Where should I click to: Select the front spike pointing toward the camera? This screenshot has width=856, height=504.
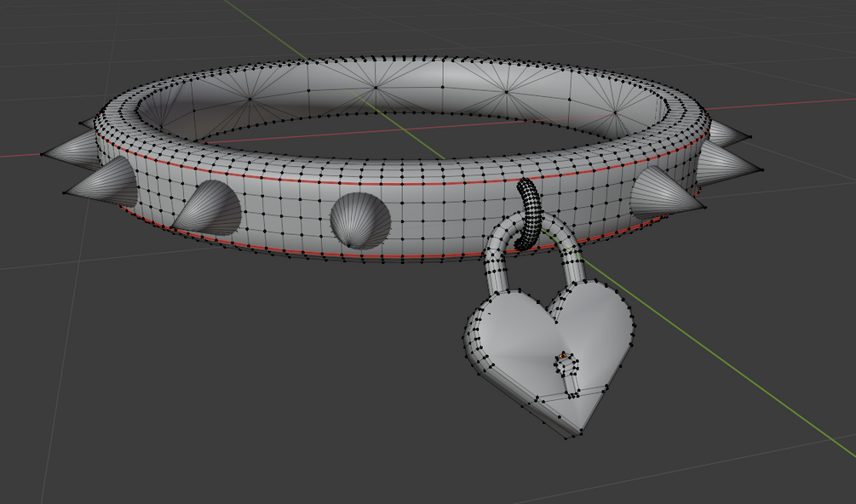click(360, 220)
